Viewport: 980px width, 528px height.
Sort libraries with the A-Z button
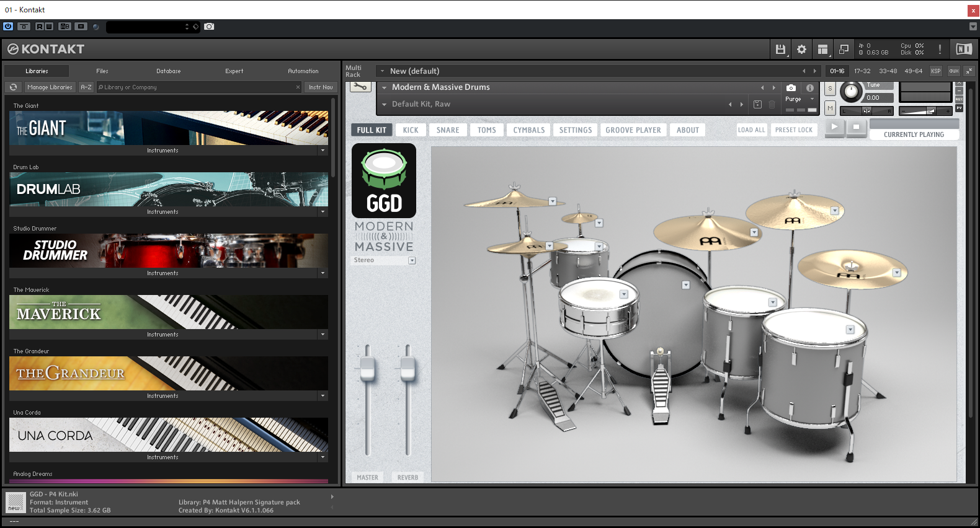pyautogui.click(x=86, y=87)
